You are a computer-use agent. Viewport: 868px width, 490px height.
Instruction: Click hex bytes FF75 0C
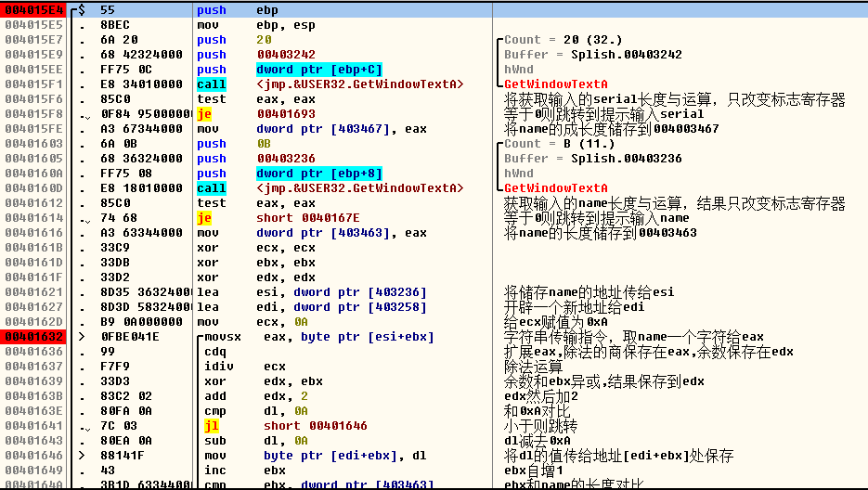pos(126,70)
